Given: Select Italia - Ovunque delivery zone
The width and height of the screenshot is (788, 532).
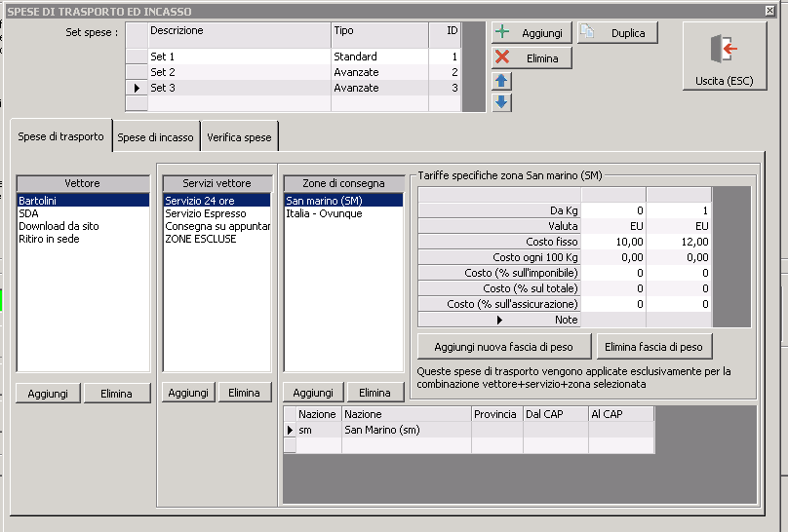Looking at the screenshot, I should 343,213.
